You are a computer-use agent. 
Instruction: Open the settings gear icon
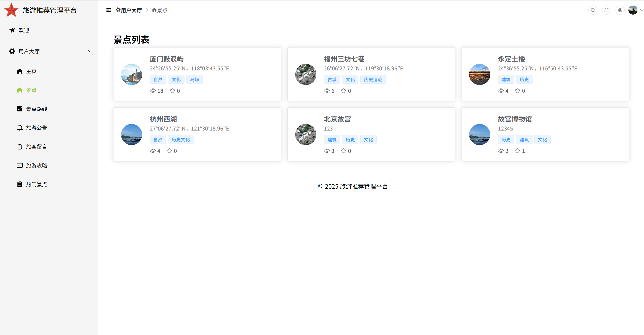pyautogui.click(x=620, y=10)
